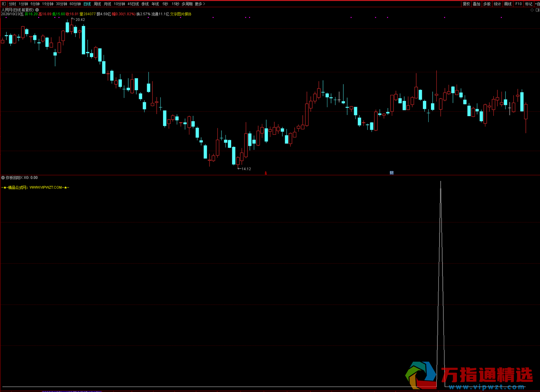
Task: Select the 15分钟 period
Action: (48, 4)
